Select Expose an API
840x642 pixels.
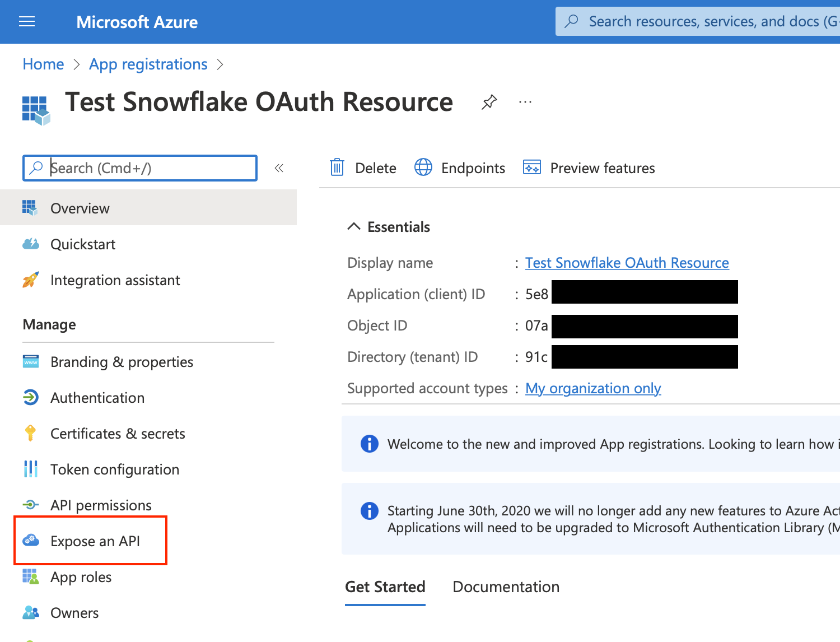tap(95, 541)
